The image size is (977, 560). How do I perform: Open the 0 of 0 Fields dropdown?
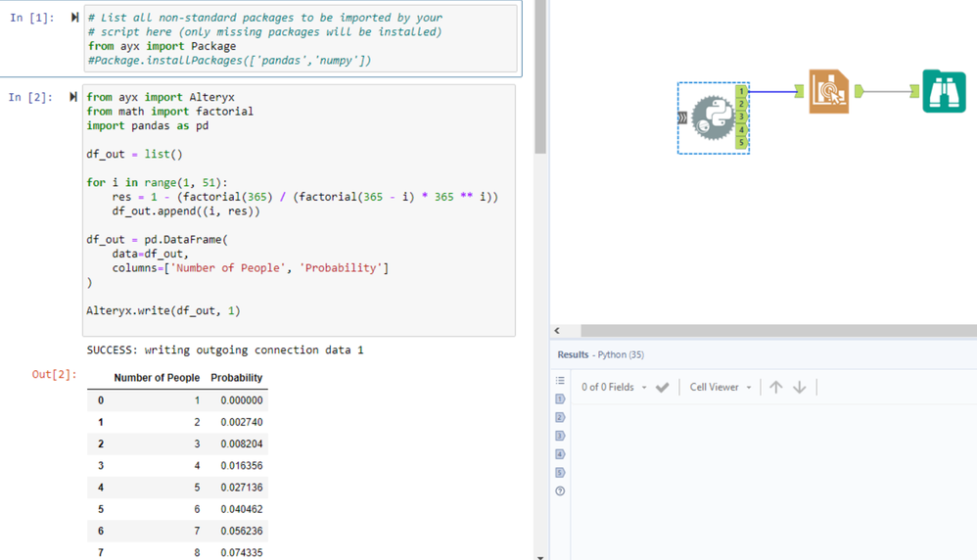(614, 387)
